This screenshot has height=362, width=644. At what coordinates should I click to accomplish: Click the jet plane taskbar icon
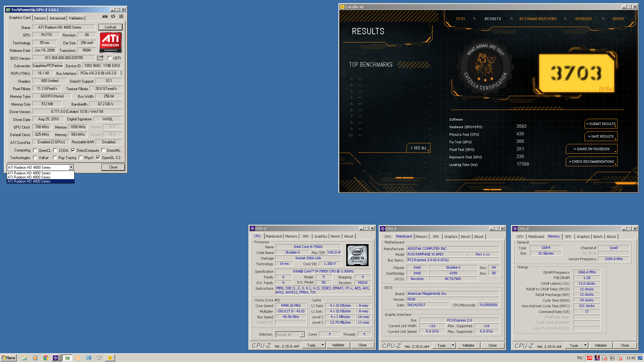pyautogui.click(x=99, y=358)
